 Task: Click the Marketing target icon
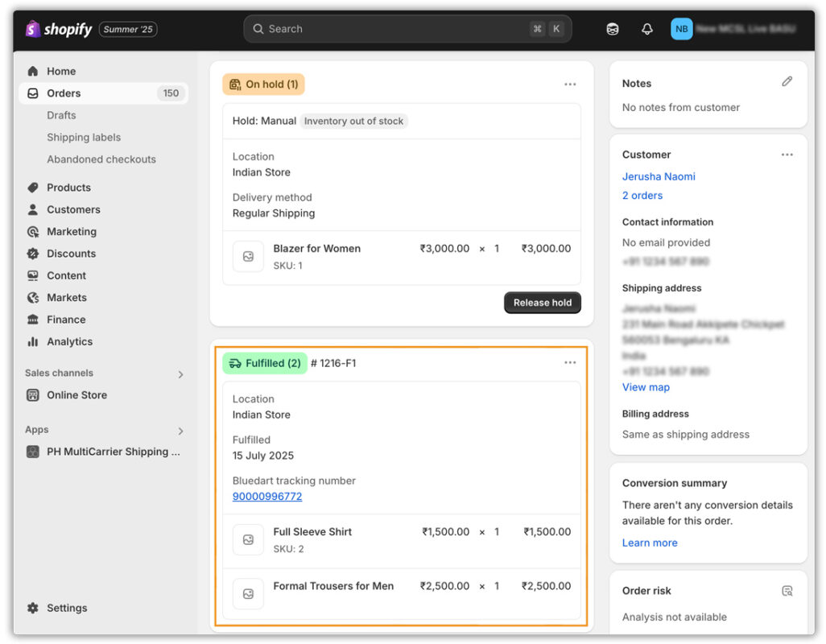coord(33,232)
